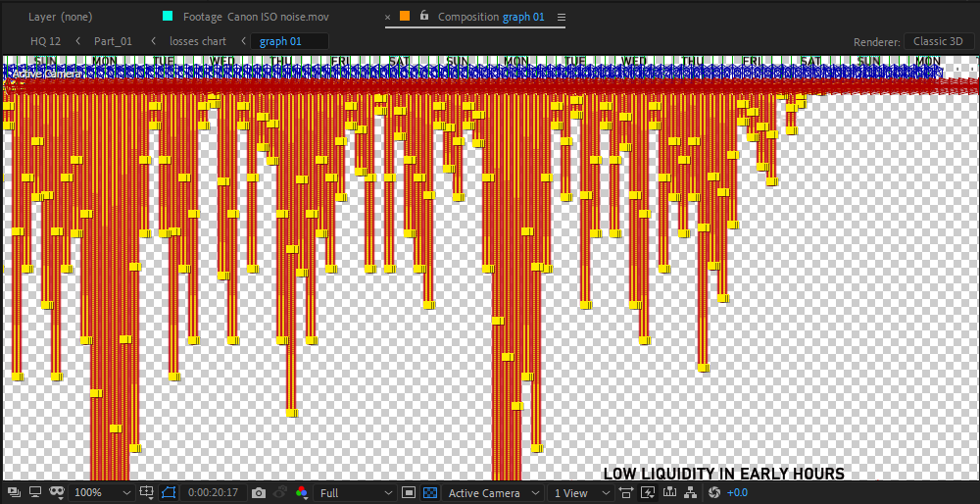Navigate to losses chart composition
Screen dimensions: 980x504
click(x=198, y=41)
